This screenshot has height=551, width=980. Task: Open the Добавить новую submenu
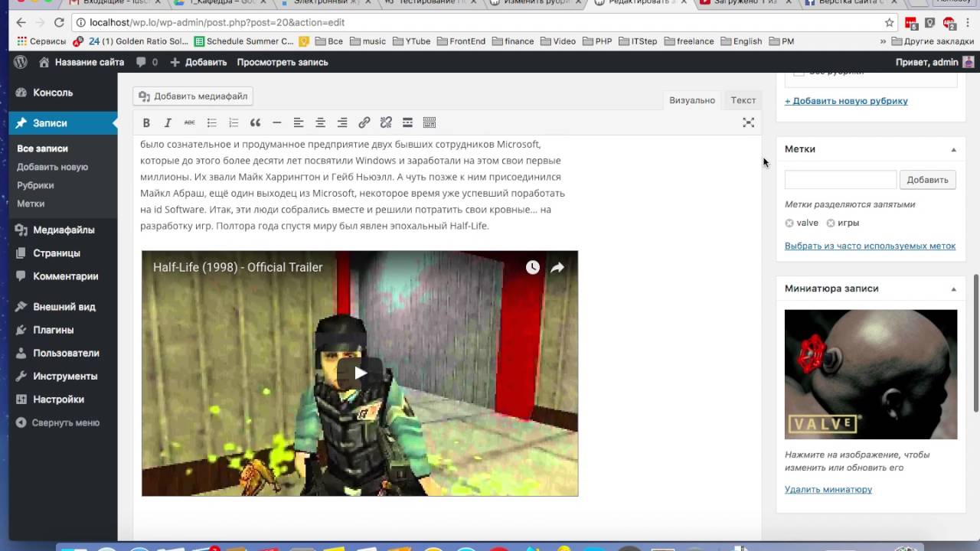tap(53, 167)
